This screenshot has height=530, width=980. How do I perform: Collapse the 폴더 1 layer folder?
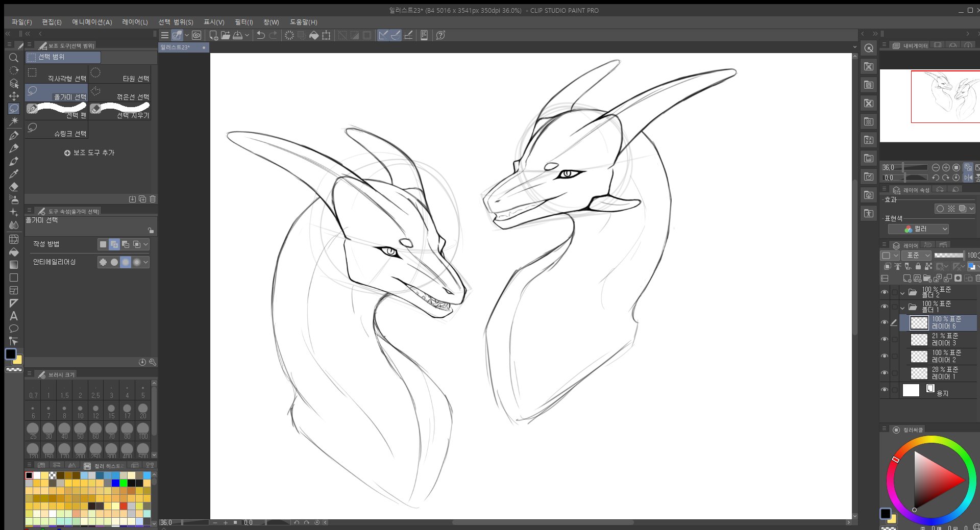click(902, 308)
